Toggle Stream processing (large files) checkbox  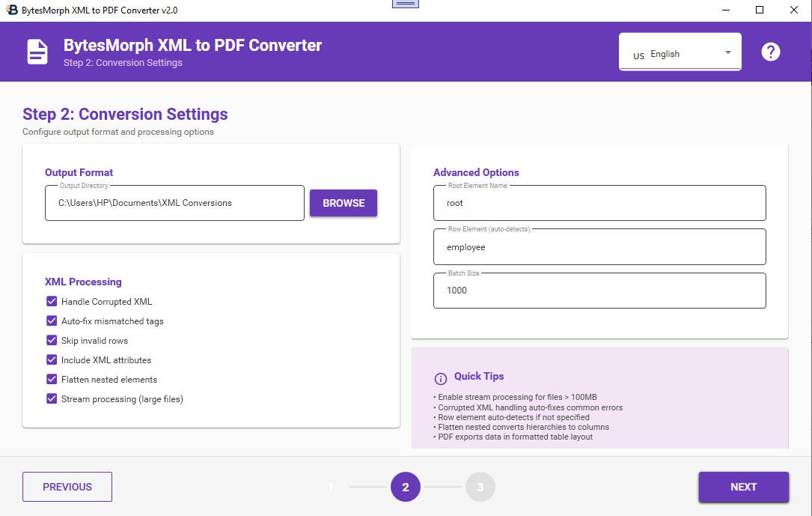pyautogui.click(x=52, y=398)
